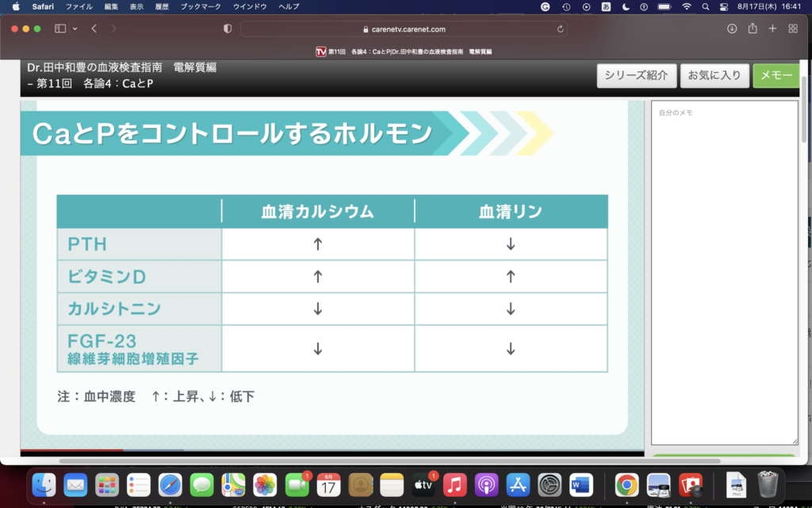
Task: Click the シリーズ紹介 button
Action: pos(636,75)
